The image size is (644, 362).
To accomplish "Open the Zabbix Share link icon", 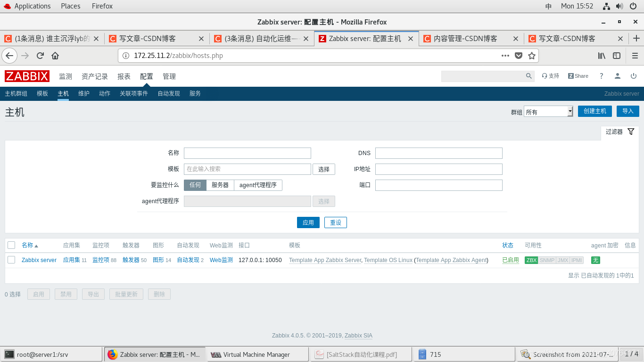I will 578,76.
